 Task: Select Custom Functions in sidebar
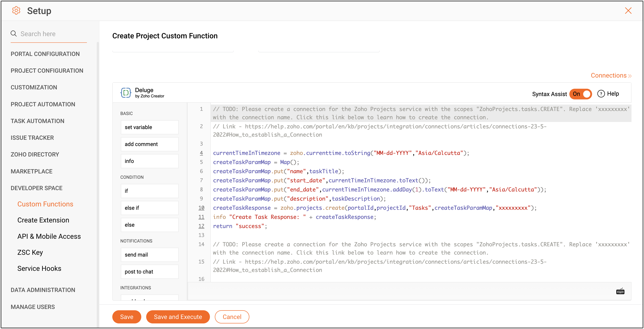45,204
